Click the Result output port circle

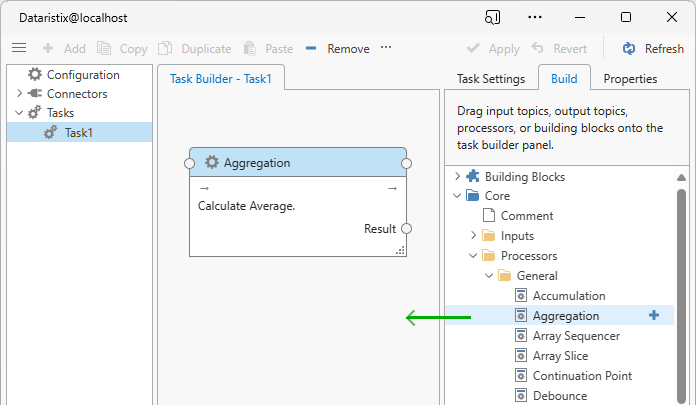point(406,229)
